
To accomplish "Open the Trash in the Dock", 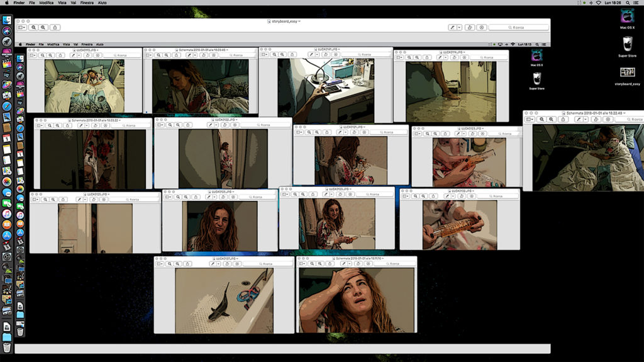I will tap(6, 346).
